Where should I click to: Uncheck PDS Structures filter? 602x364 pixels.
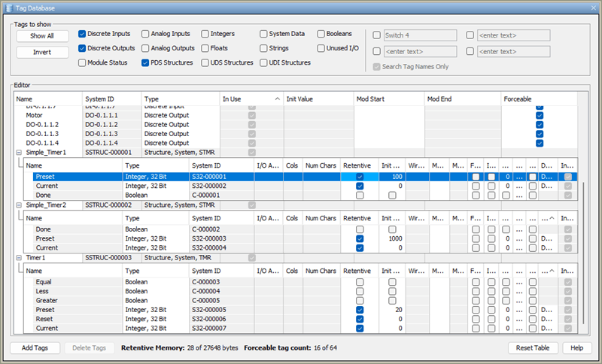[x=145, y=62]
